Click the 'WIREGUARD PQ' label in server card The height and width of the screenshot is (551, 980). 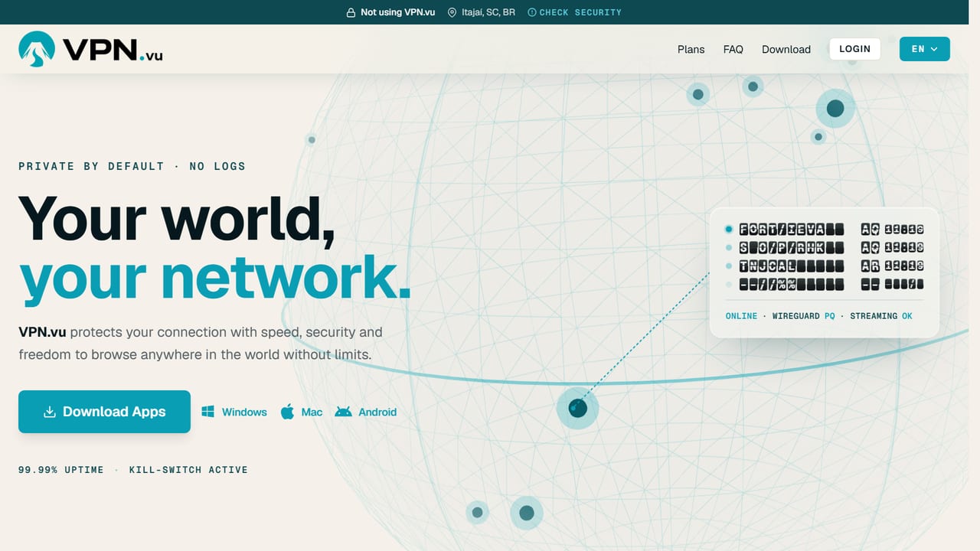coord(803,316)
